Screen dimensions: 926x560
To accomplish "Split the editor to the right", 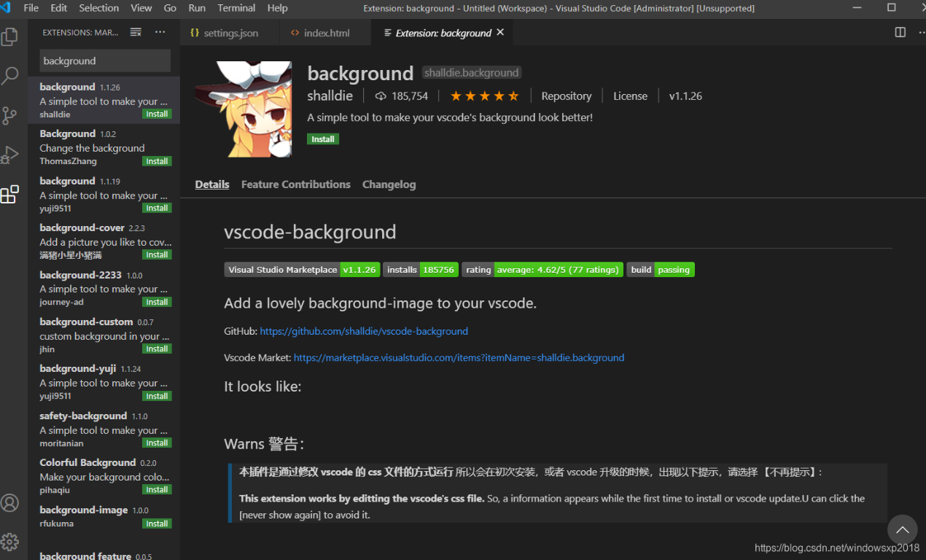I will (900, 32).
